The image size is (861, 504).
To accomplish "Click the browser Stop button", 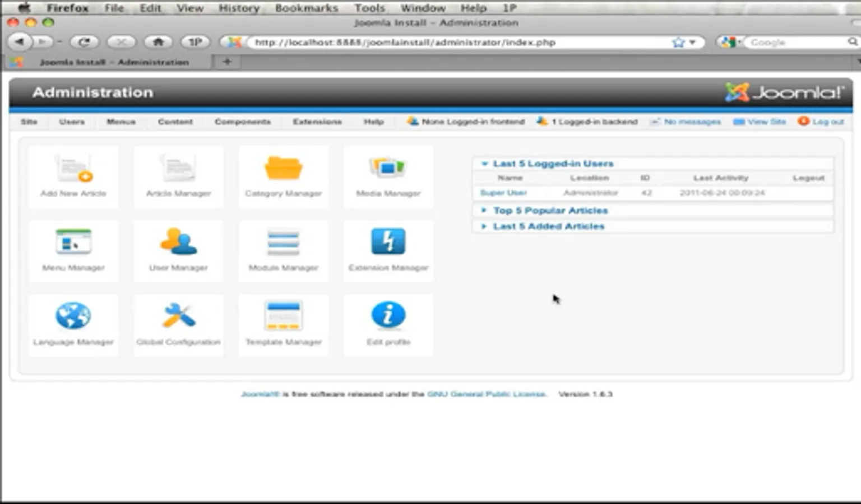I will tap(121, 42).
